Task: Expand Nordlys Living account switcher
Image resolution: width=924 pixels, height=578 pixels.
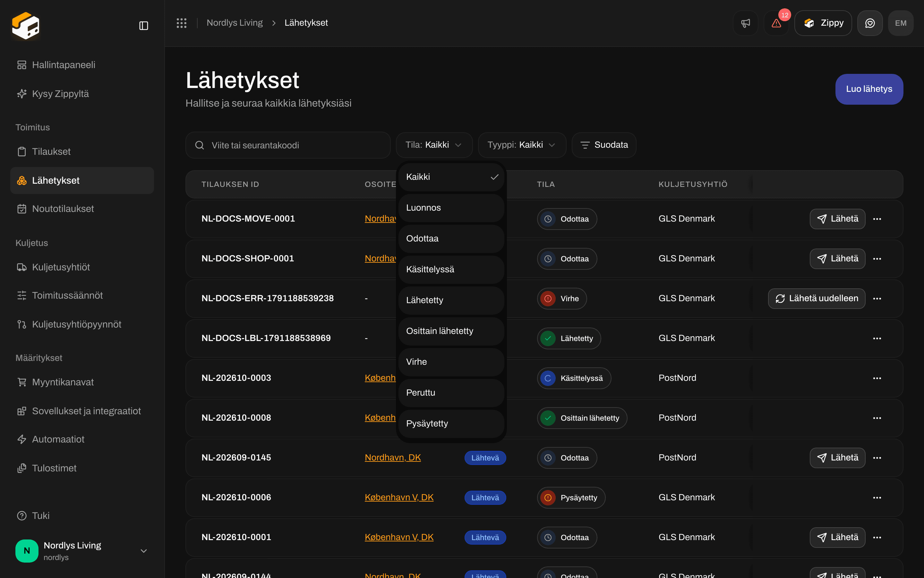Action: (x=82, y=551)
